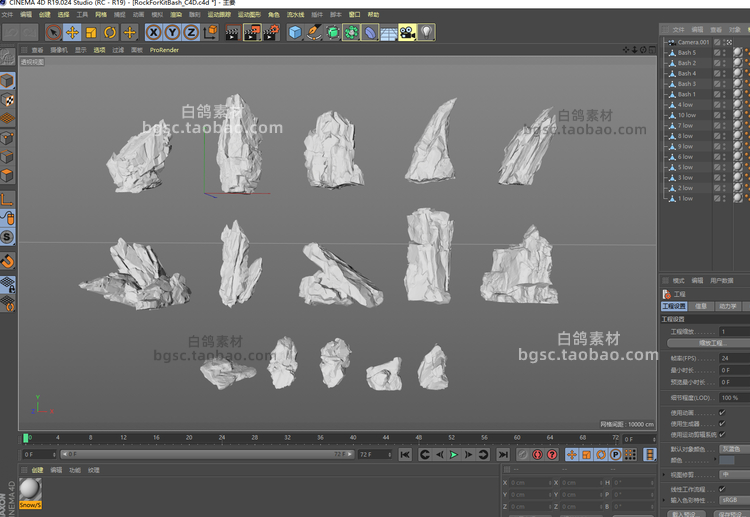
Task: Activate the Scale tool
Action: click(x=91, y=33)
